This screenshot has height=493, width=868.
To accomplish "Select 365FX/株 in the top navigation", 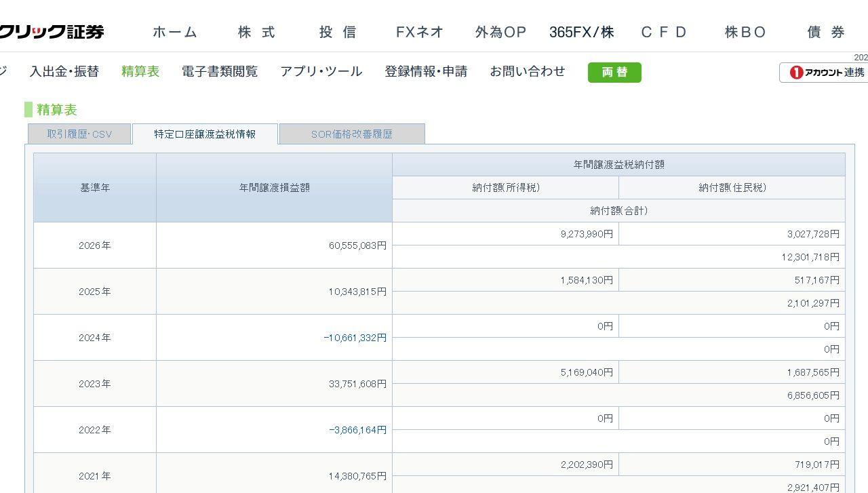I will click(x=582, y=32).
